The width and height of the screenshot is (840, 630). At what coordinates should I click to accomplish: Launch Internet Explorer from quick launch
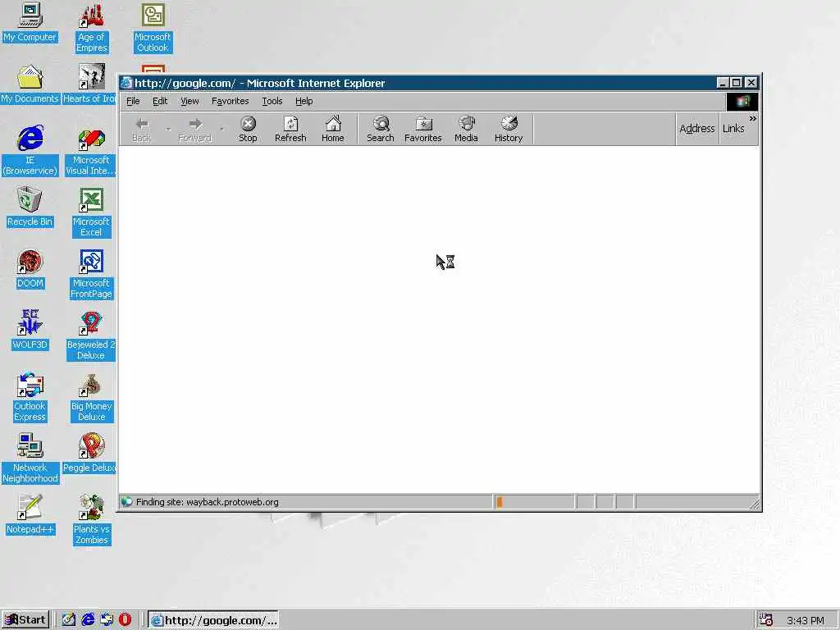pyautogui.click(x=88, y=620)
